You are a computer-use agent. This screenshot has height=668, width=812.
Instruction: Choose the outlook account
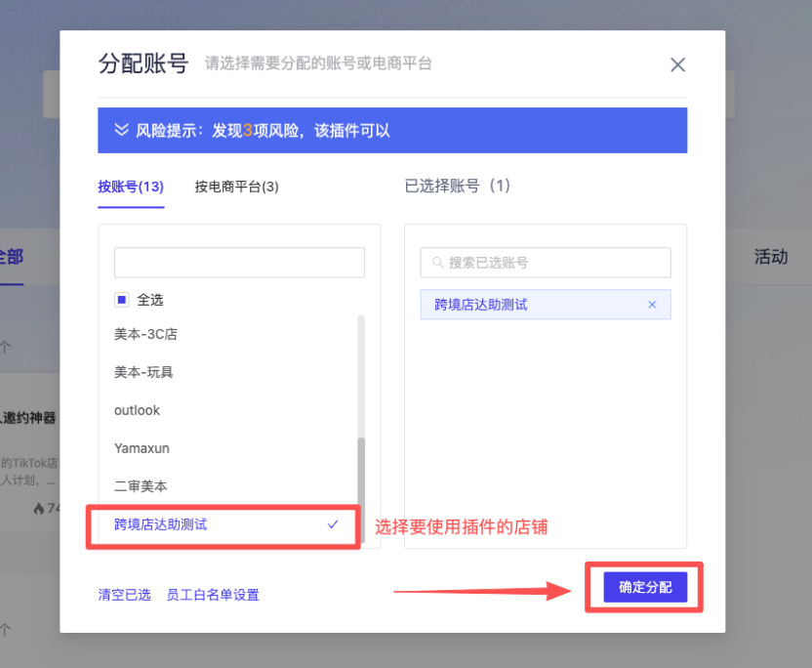point(137,410)
